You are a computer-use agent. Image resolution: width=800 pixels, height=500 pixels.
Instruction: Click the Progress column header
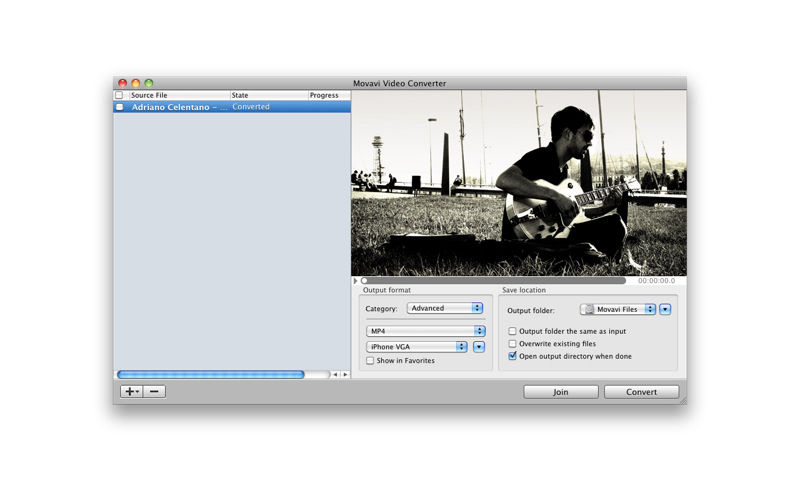click(x=329, y=95)
